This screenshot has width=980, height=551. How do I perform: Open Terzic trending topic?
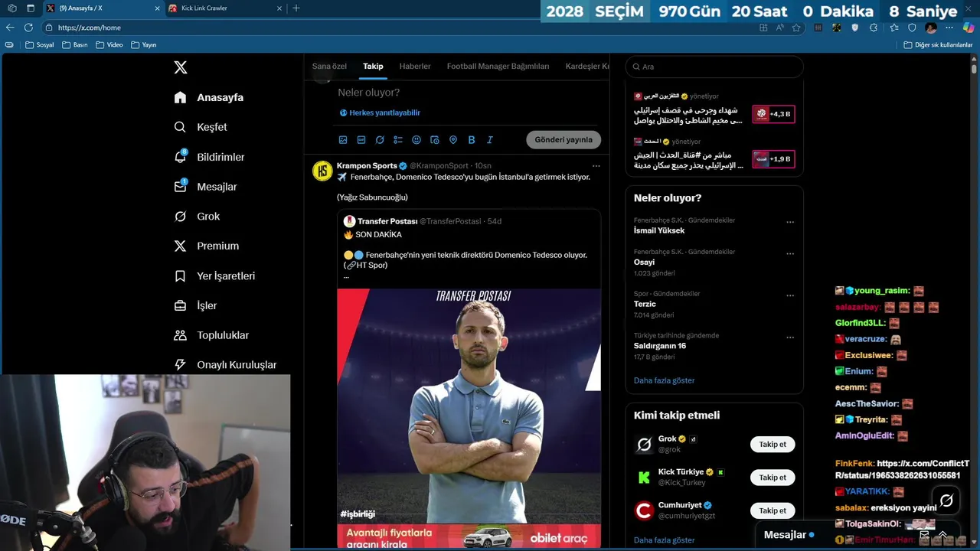click(x=645, y=304)
